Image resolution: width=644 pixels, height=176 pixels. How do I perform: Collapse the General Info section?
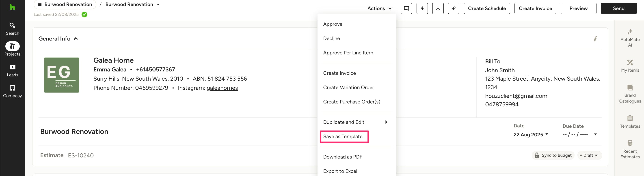coord(76,39)
